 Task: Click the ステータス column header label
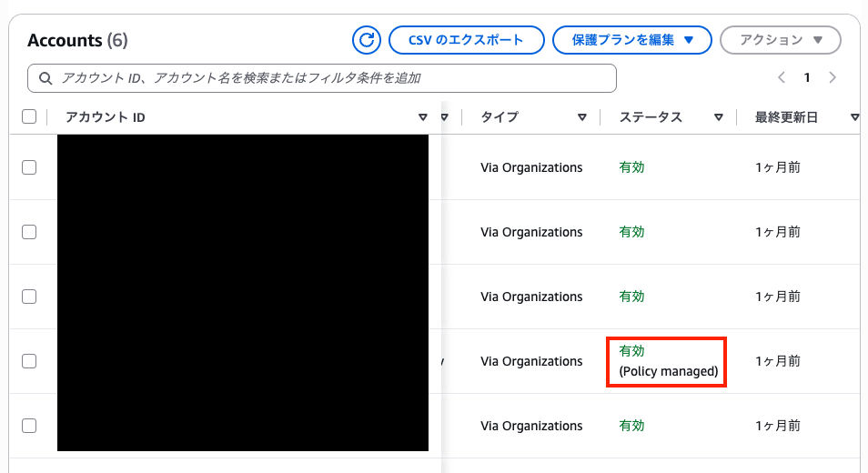pyautogui.click(x=651, y=117)
